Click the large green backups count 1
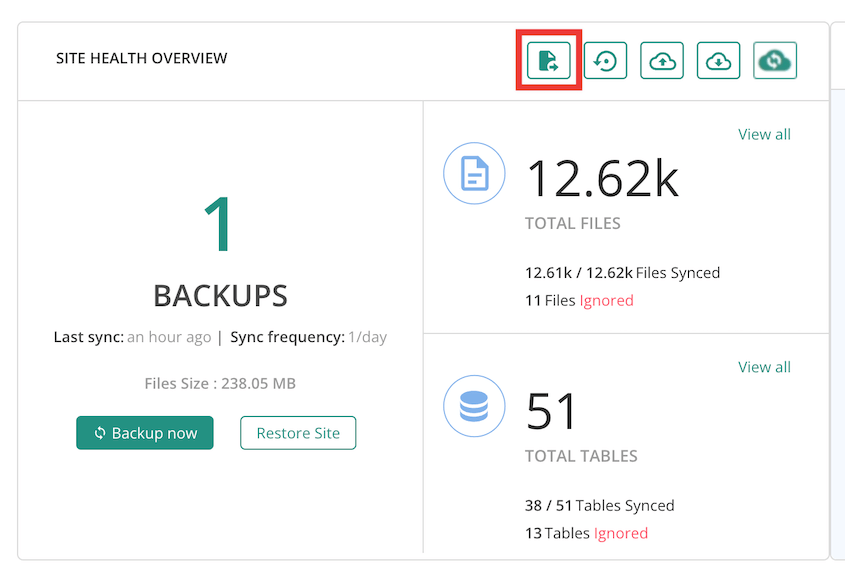 pos(219,224)
